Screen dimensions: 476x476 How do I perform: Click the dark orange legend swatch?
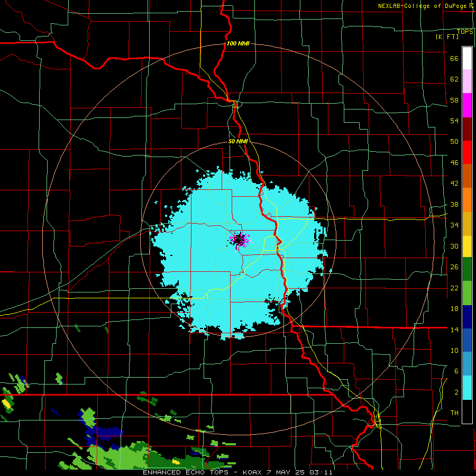click(x=467, y=176)
